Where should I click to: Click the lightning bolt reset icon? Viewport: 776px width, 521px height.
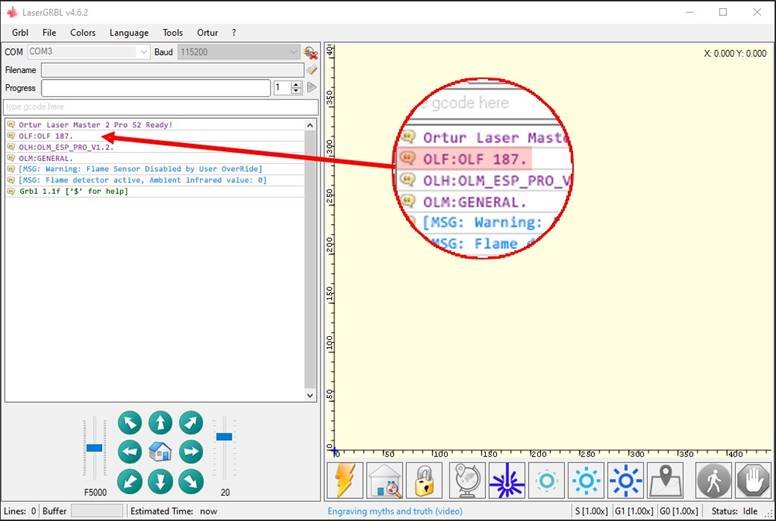(346, 481)
